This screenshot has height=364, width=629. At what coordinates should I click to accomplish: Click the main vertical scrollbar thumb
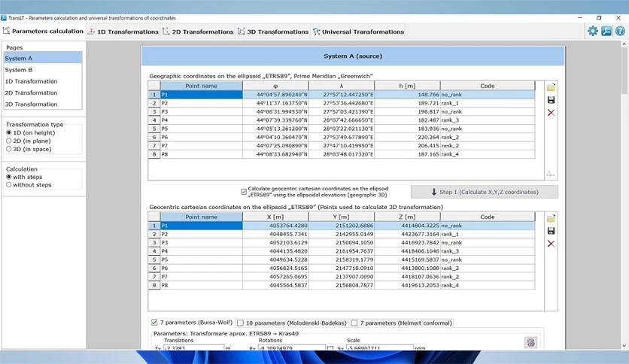pos(624,71)
